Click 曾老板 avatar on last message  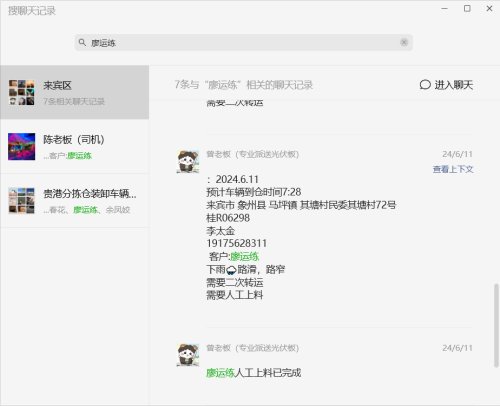coord(188,355)
